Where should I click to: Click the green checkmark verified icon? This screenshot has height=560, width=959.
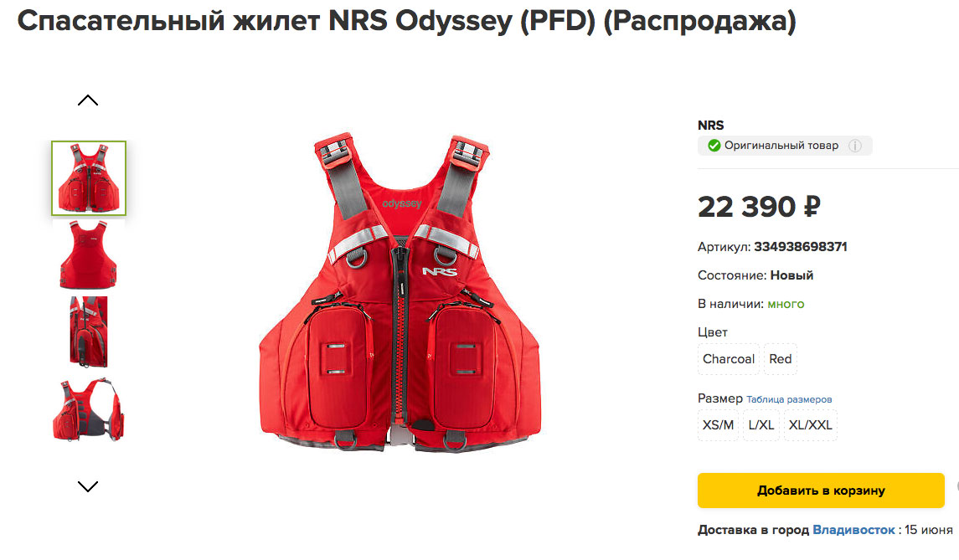(714, 146)
